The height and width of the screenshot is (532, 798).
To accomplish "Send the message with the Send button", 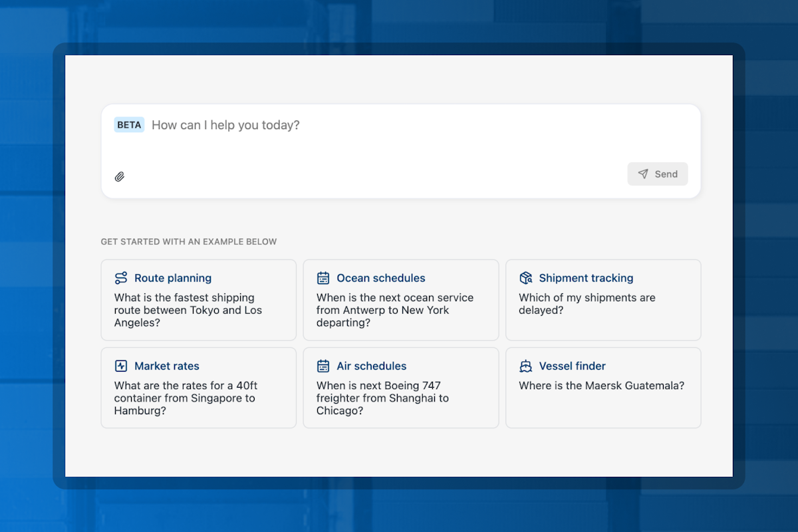I will (x=658, y=174).
